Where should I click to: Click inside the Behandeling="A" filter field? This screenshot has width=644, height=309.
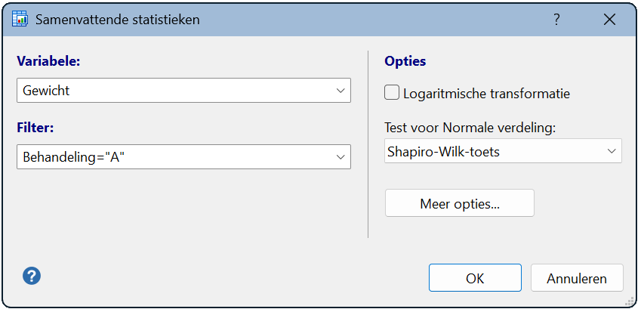click(x=183, y=156)
